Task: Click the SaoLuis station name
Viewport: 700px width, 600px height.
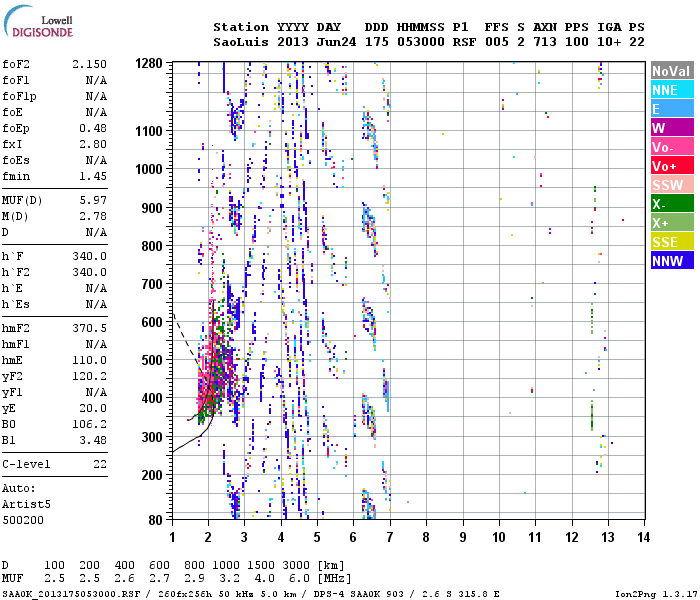Action: (241, 42)
